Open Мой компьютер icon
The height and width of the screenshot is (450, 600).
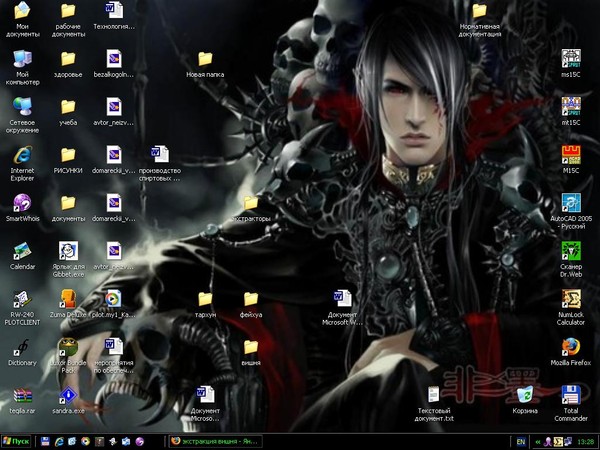point(22,67)
